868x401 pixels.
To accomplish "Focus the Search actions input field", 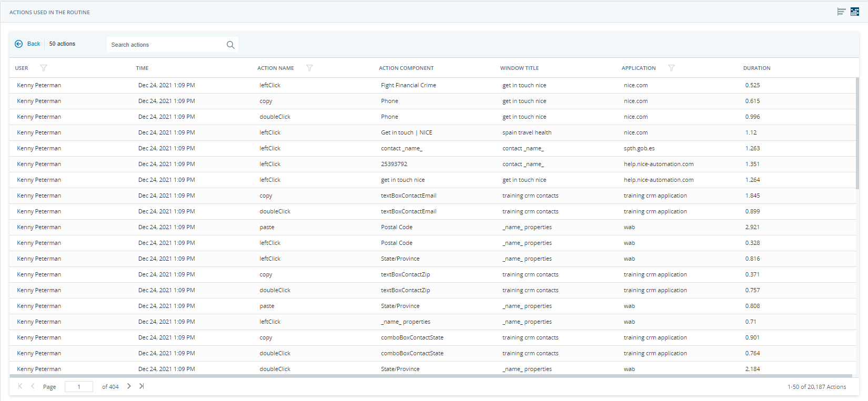I will [x=166, y=45].
